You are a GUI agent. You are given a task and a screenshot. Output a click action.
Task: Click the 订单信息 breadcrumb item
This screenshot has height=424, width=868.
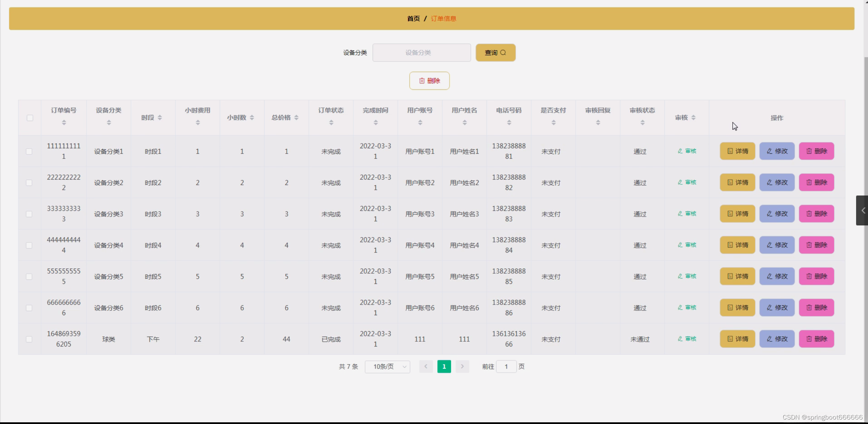[x=443, y=19]
